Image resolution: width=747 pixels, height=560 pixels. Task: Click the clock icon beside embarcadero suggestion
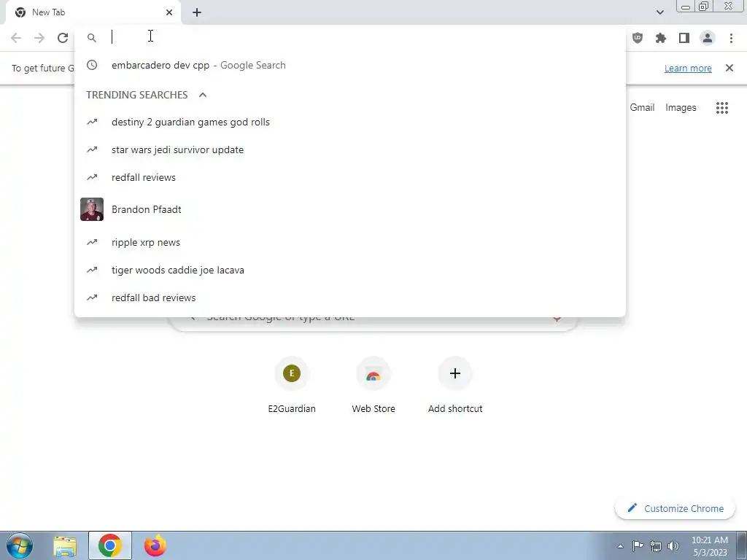tap(92, 65)
